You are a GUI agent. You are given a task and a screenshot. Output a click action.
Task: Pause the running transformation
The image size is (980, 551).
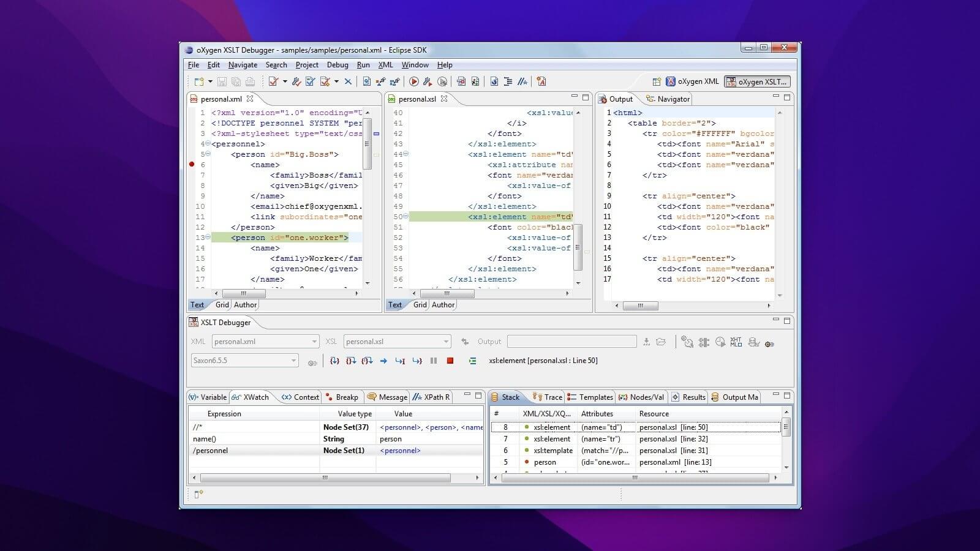434,361
